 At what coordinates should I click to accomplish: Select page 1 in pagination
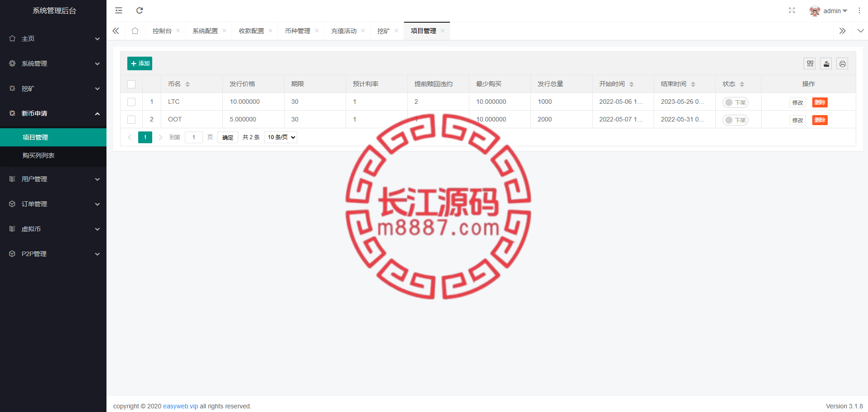[x=145, y=137]
